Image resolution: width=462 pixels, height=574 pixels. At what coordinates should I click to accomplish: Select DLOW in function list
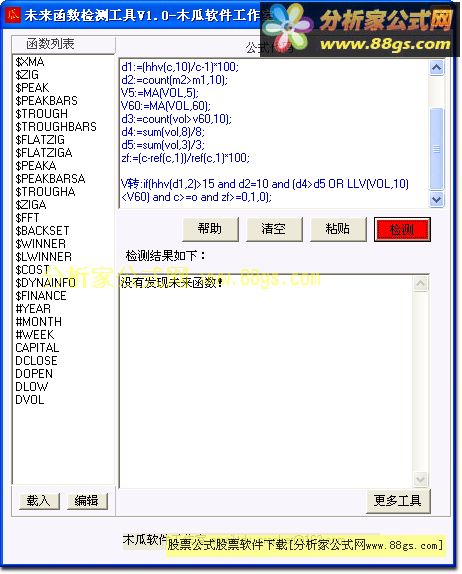(x=31, y=387)
